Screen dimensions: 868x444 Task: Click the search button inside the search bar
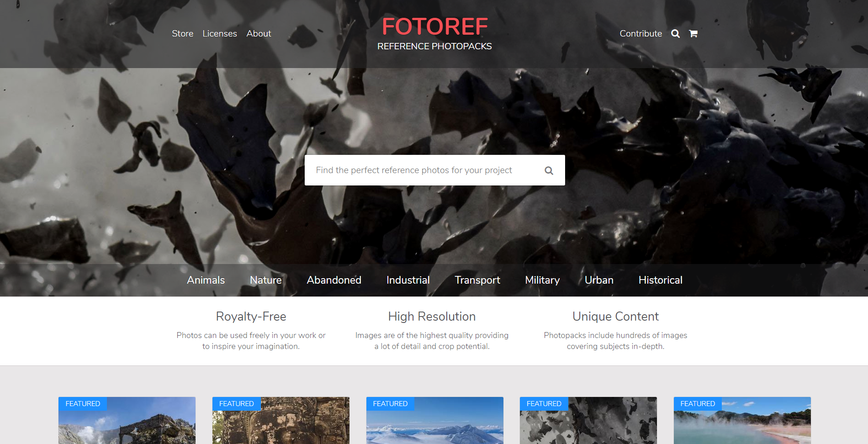(549, 170)
